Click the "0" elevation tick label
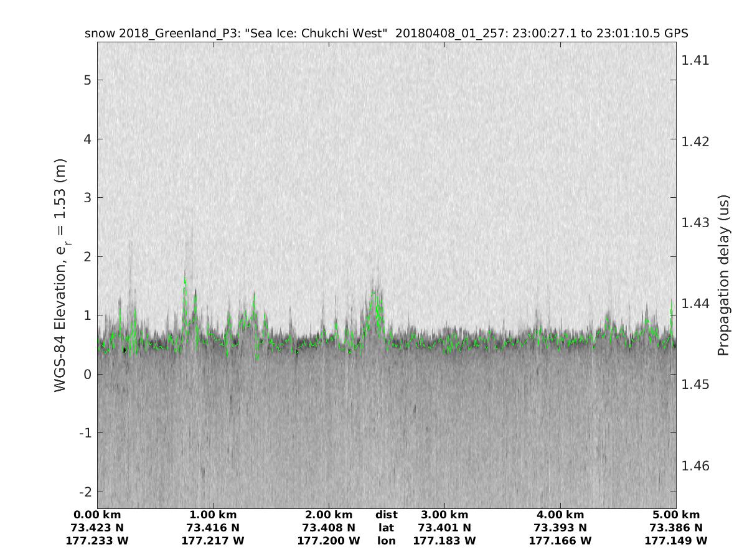747x560 pixels. [x=89, y=374]
